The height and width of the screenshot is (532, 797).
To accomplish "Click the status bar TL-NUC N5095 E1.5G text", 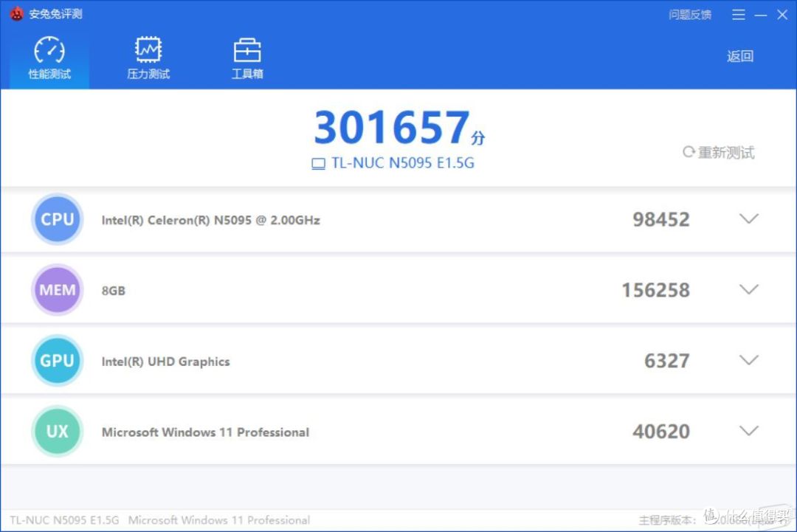I will (64, 519).
